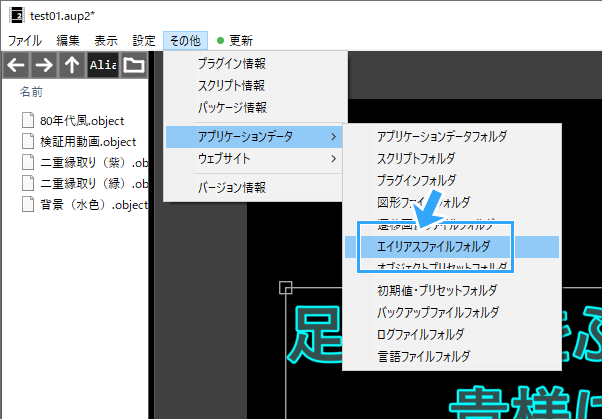The image size is (602, 419).
Task: Click the forward arrow in file browser
Action: tap(44, 65)
